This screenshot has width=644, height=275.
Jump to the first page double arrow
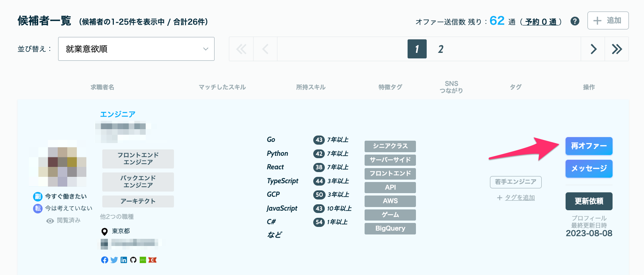tap(241, 49)
